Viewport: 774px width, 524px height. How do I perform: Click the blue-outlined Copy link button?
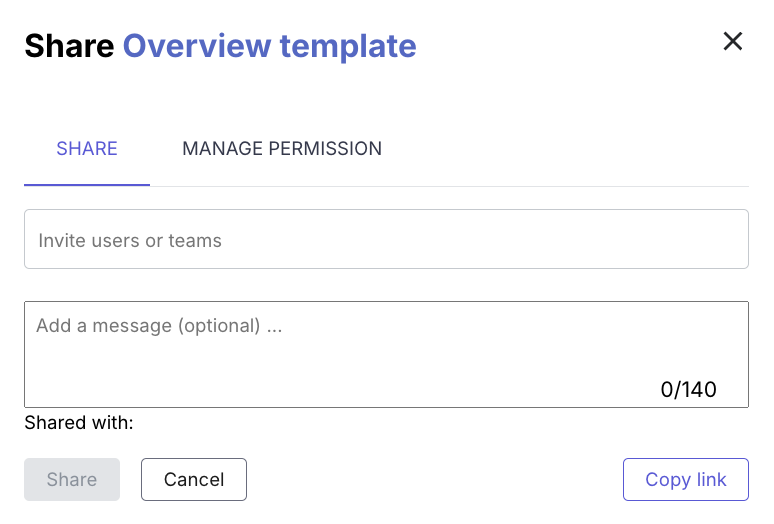tap(686, 480)
